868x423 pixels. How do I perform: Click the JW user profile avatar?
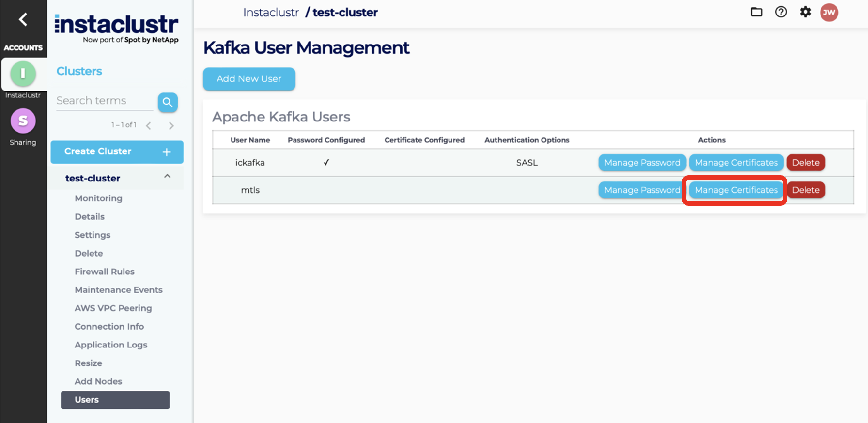tap(829, 13)
